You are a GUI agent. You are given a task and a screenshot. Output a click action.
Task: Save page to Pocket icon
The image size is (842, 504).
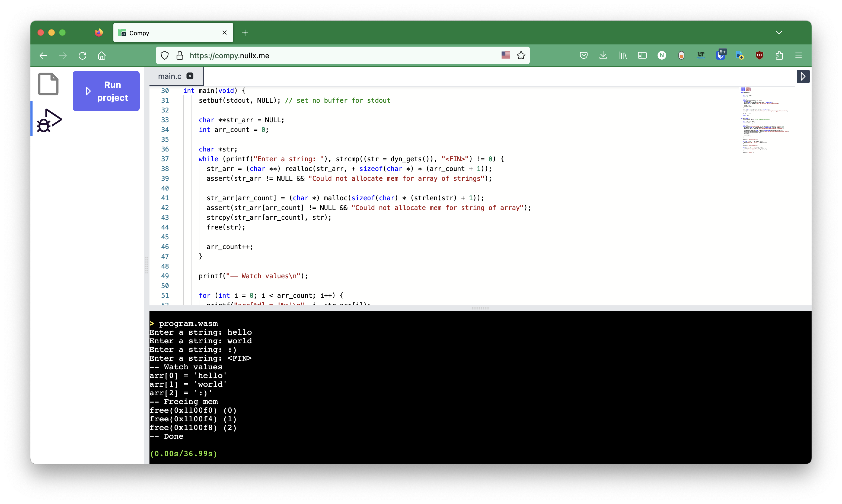[583, 55]
